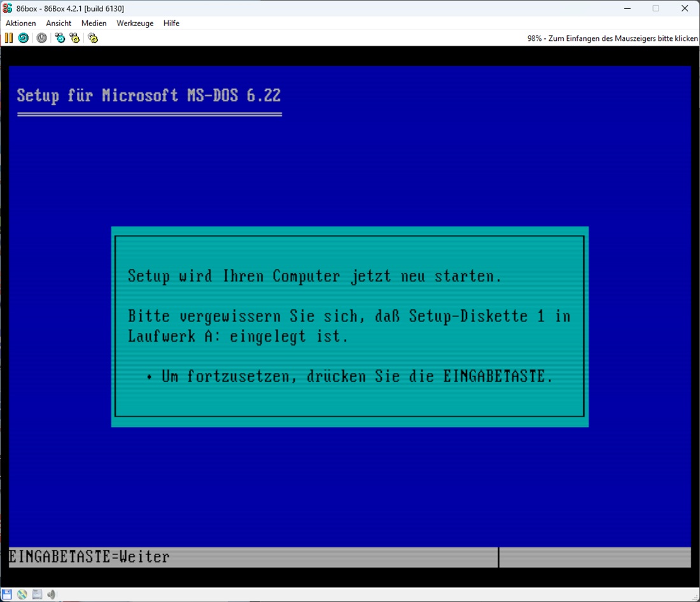This screenshot has width=700, height=602.
Task: Open the Aktionen menu
Action: coord(21,23)
